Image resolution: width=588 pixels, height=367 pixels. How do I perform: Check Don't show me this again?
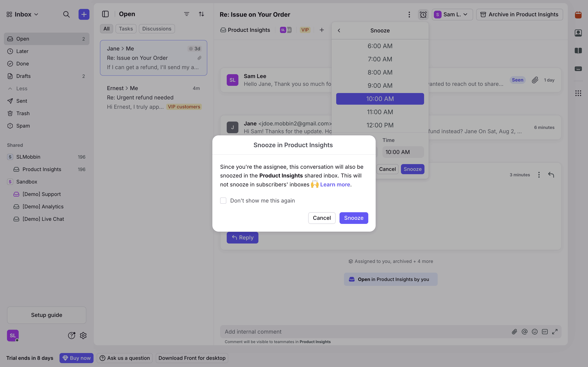(223, 200)
